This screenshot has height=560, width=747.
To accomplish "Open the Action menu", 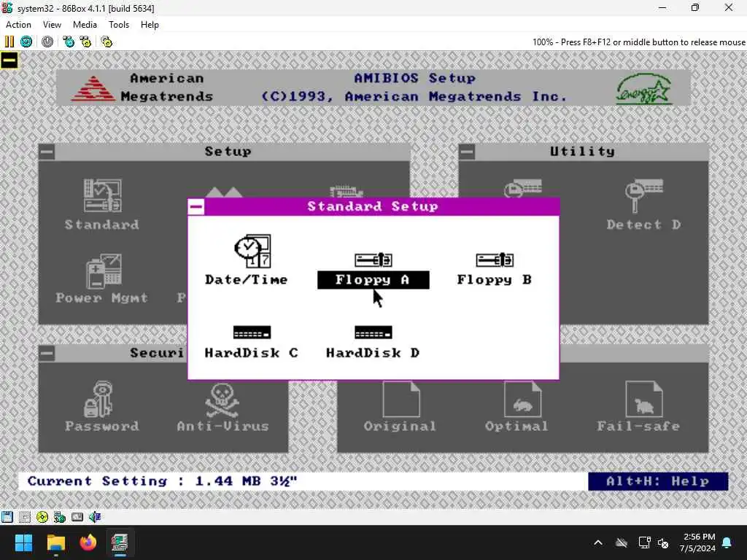I will 18,25.
